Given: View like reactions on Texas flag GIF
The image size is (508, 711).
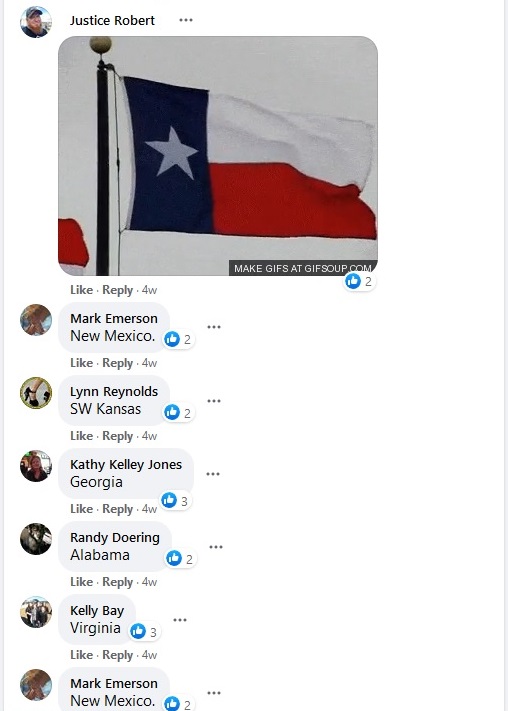Looking at the screenshot, I should click(x=359, y=282).
